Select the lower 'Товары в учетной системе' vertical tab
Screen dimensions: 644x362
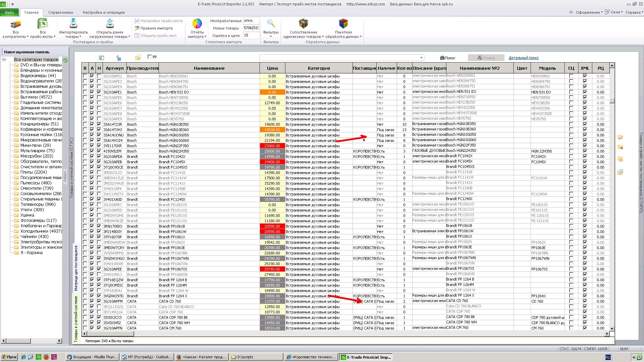tap(76, 319)
